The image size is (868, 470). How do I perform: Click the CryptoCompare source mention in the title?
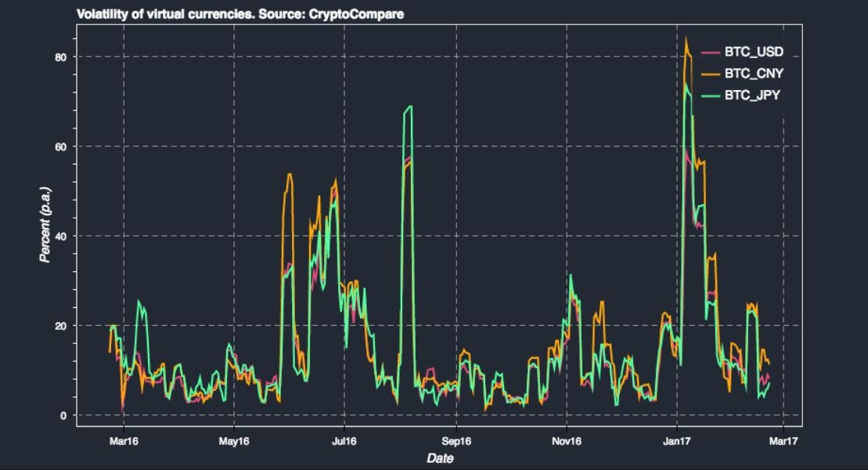(356, 13)
